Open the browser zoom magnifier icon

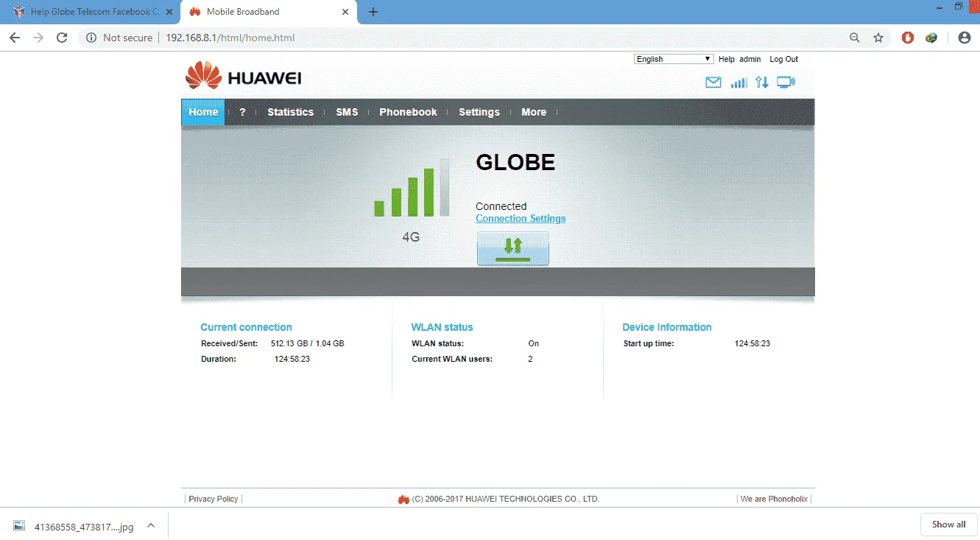pos(855,38)
